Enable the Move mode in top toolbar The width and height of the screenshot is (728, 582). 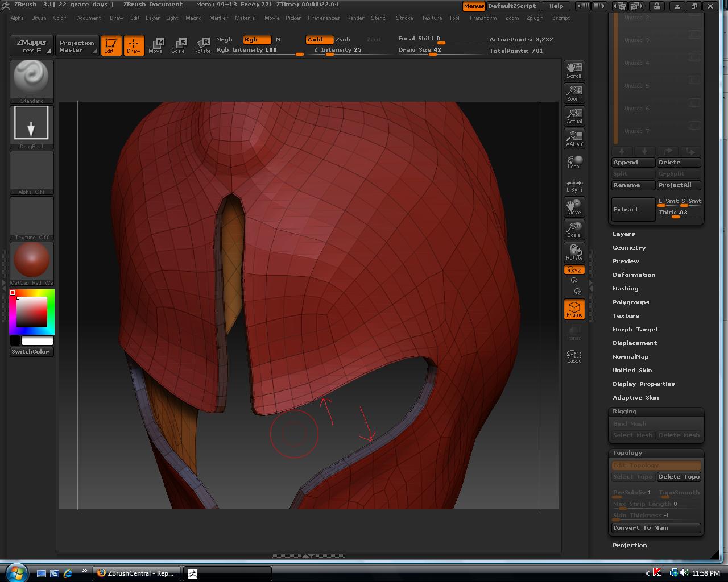pos(155,45)
